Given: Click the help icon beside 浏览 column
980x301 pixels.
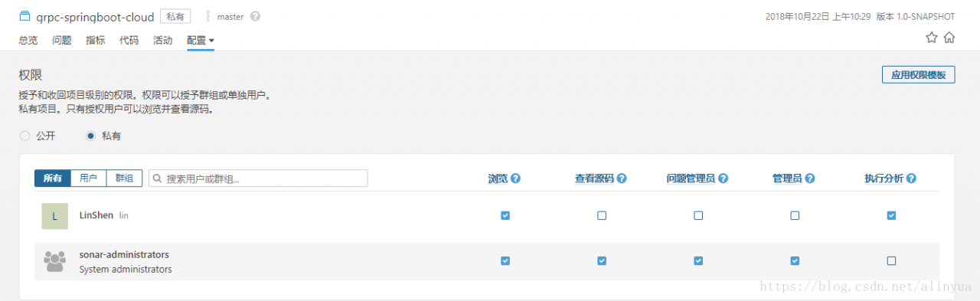Looking at the screenshot, I should [x=515, y=178].
